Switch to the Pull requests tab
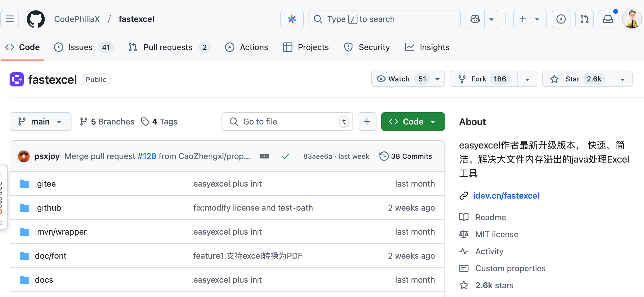Image resolution: width=644 pixels, height=297 pixels. point(169,47)
